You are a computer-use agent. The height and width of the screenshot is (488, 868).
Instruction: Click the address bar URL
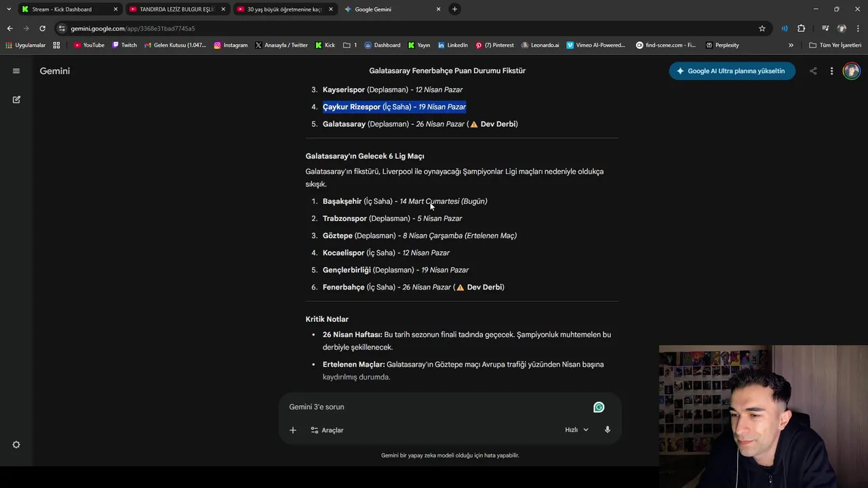133,28
